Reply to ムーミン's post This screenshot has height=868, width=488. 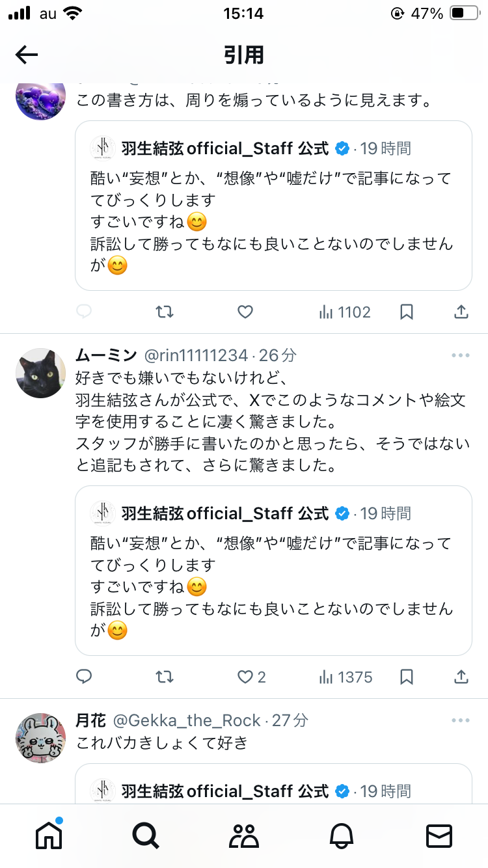click(x=84, y=677)
